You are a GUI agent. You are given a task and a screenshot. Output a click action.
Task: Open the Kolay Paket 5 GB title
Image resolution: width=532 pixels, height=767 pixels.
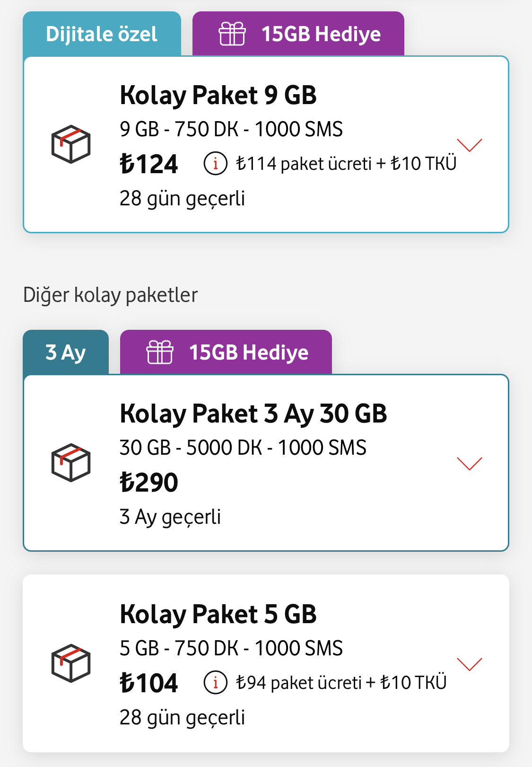point(218,614)
